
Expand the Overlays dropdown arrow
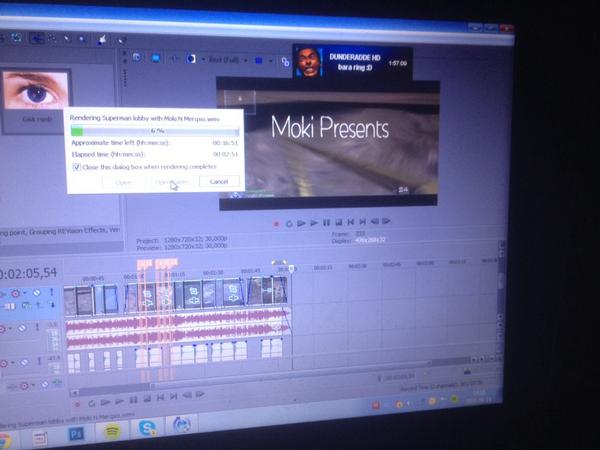(270, 61)
